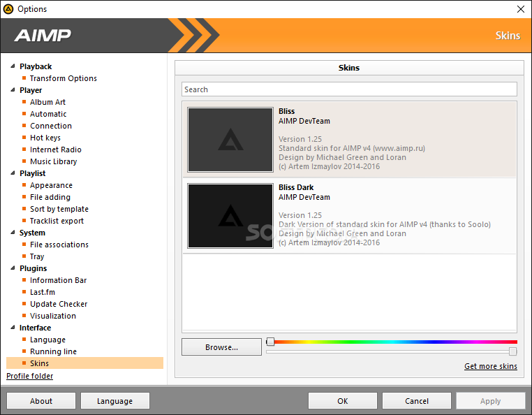Click the saturation slider handle
The width and height of the screenshot is (532, 415).
[513, 351]
